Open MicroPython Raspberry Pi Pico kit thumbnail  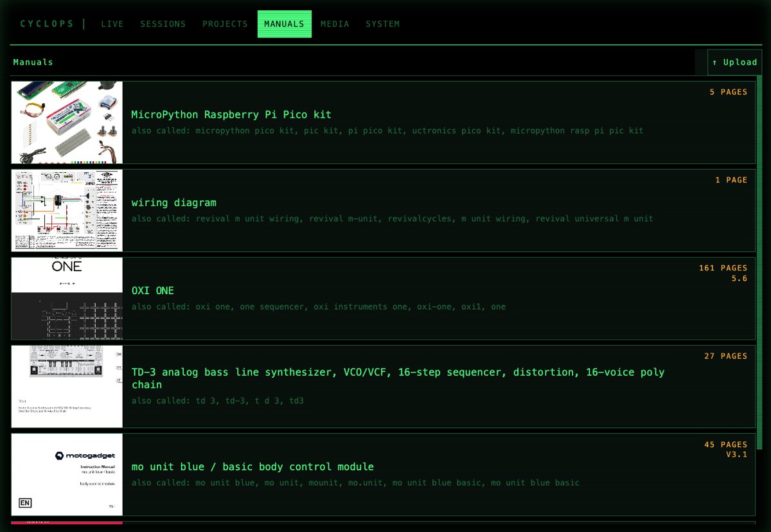67,122
